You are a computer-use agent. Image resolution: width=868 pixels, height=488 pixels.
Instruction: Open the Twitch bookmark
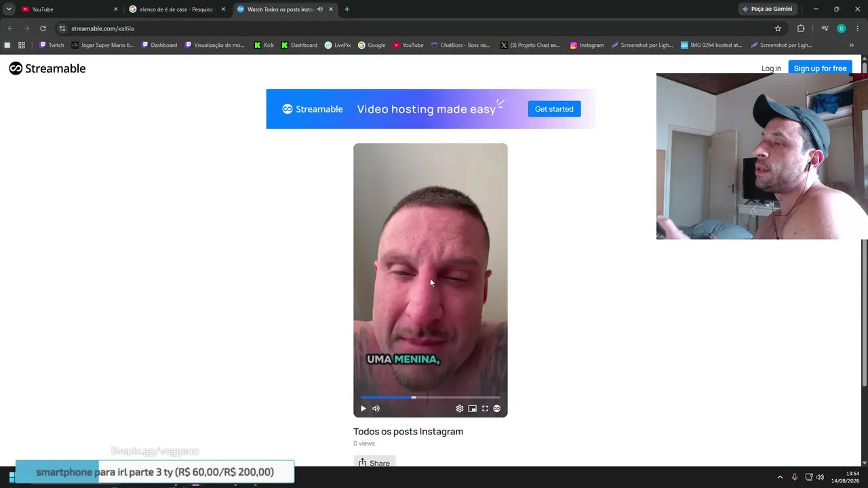tap(52, 45)
